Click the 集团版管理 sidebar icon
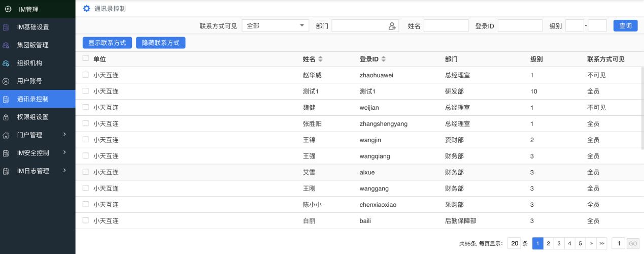Viewport: 644px width, 254px height. tap(6, 45)
